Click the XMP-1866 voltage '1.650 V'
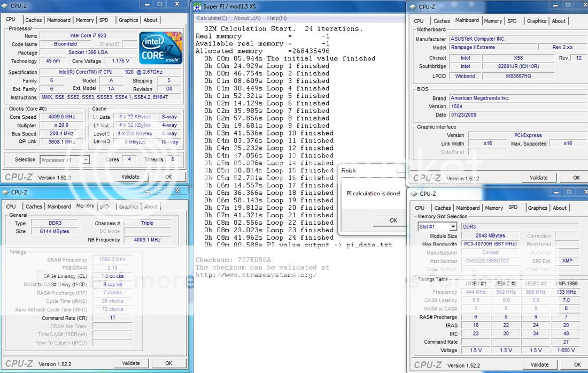 tap(566, 350)
